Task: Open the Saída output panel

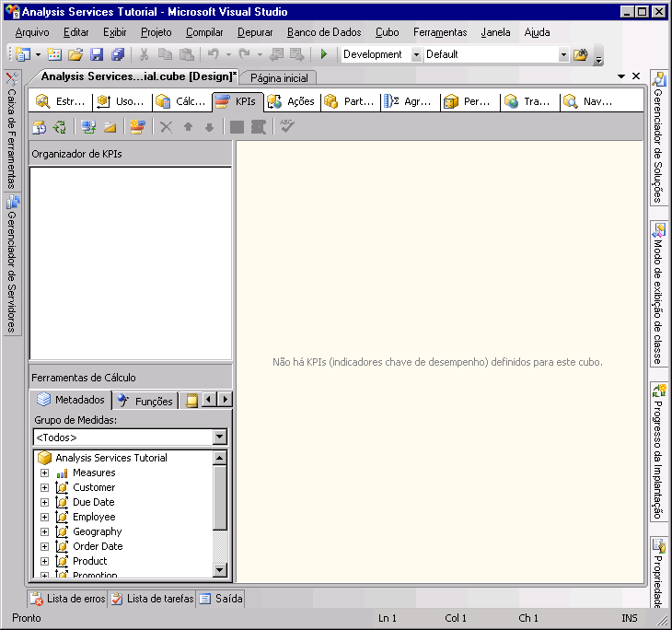Action: click(221, 599)
